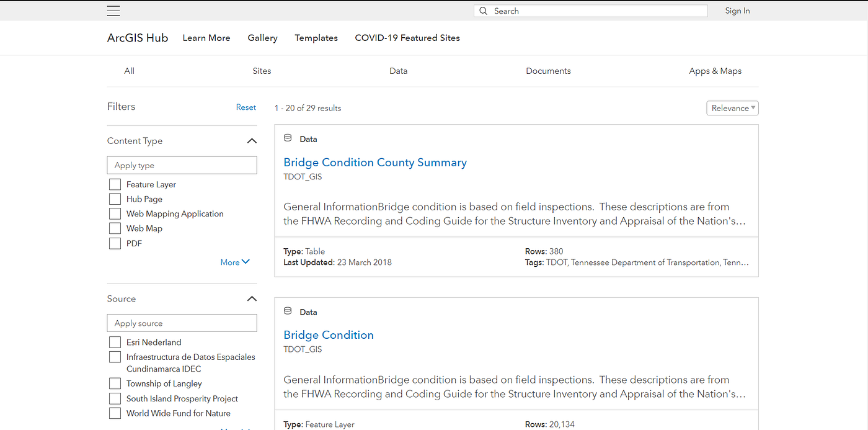
Task: Collapse the Source filter section
Action: [252, 298]
